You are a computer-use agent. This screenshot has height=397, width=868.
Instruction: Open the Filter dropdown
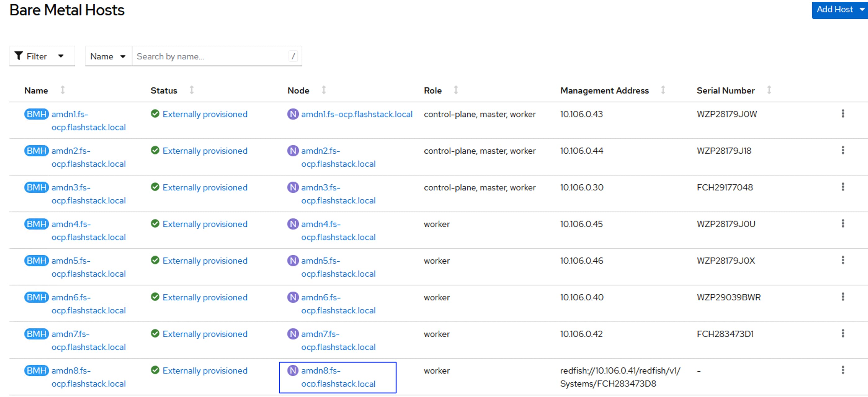[42, 56]
